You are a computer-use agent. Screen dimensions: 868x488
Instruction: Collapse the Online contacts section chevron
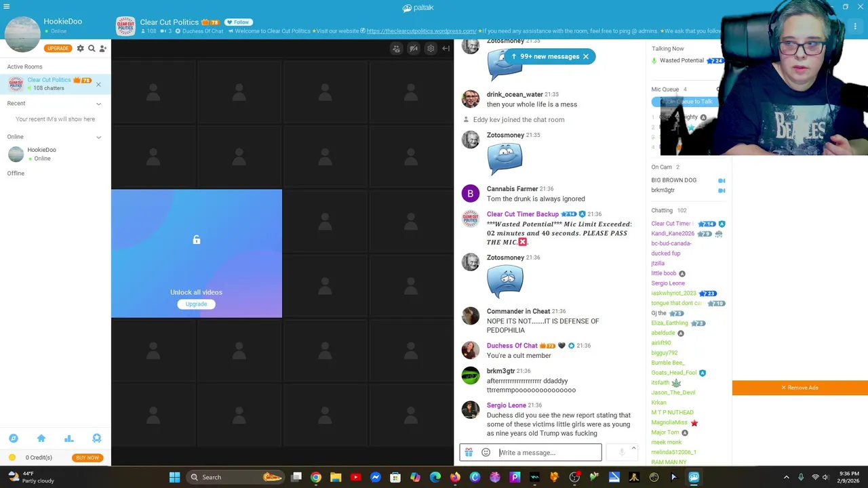click(x=98, y=137)
